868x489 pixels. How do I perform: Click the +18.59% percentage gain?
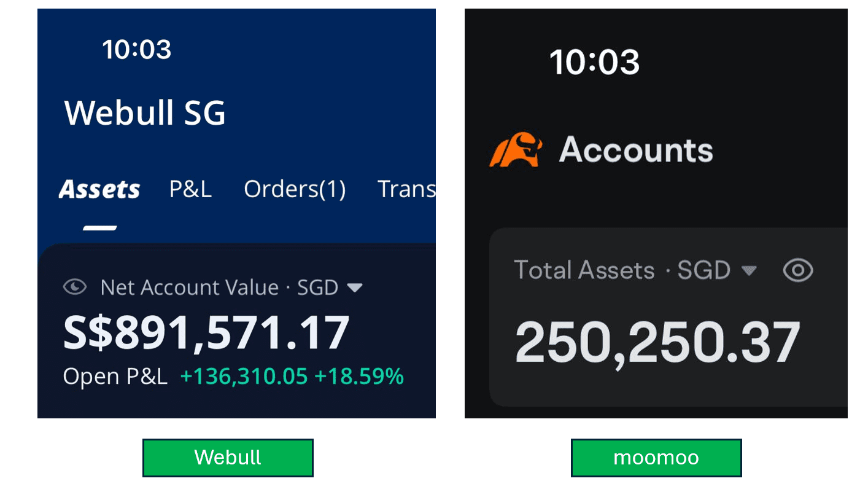coord(359,377)
